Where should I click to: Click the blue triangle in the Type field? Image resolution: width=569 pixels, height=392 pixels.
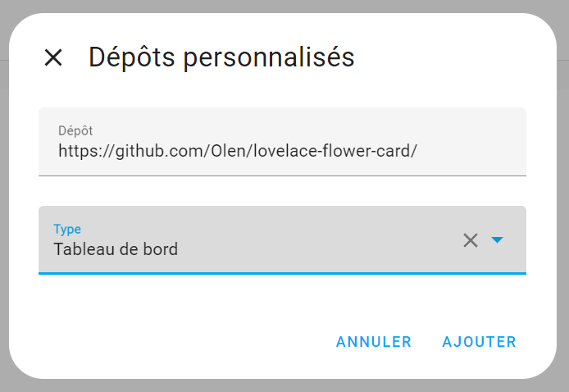pyautogui.click(x=497, y=240)
